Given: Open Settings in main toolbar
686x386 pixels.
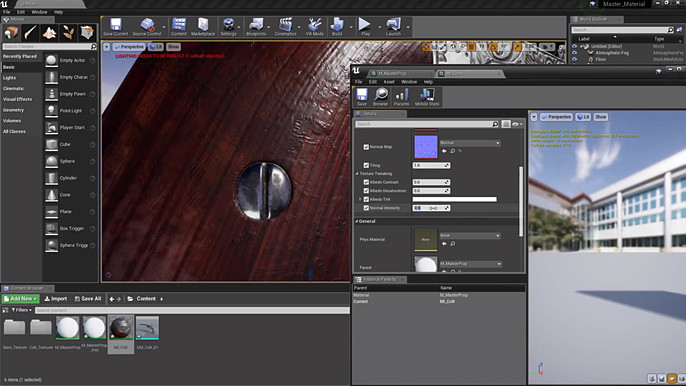Looking at the screenshot, I should click(228, 27).
